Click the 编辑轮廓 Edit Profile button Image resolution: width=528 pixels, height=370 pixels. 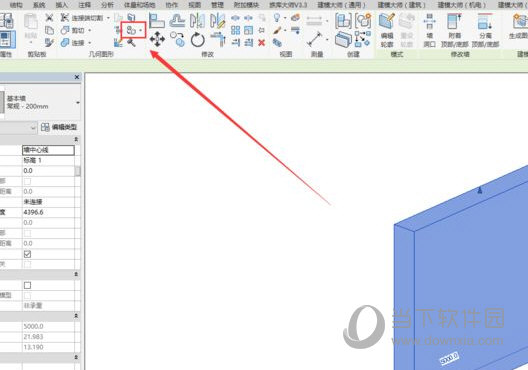(x=387, y=30)
